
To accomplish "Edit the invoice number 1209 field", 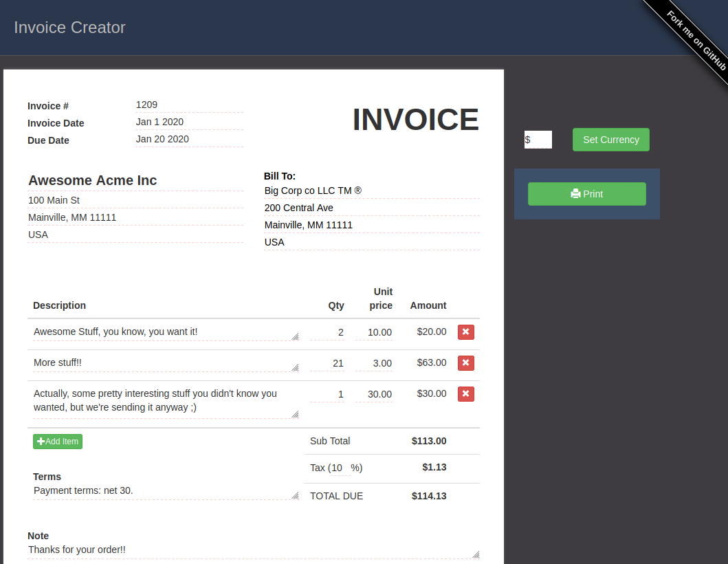I will pyautogui.click(x=190, y=105).
